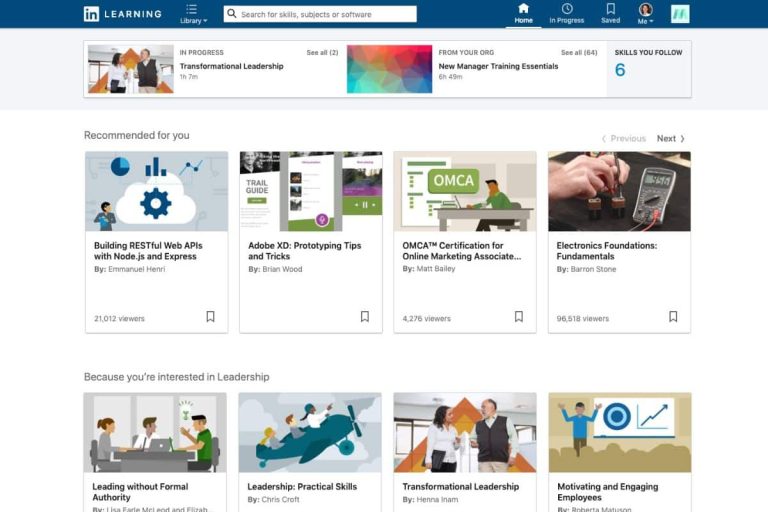The height and width of the screenshot is (512, 768).
Task: Open New Manager Training Essentials title
Action: tap(498, 66)
